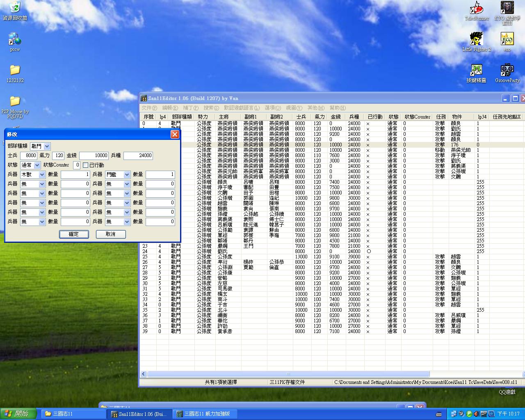The height and width of the screenshot is (420, 525).
Task: Select table row with 主將 華佗
Action: 331,321
